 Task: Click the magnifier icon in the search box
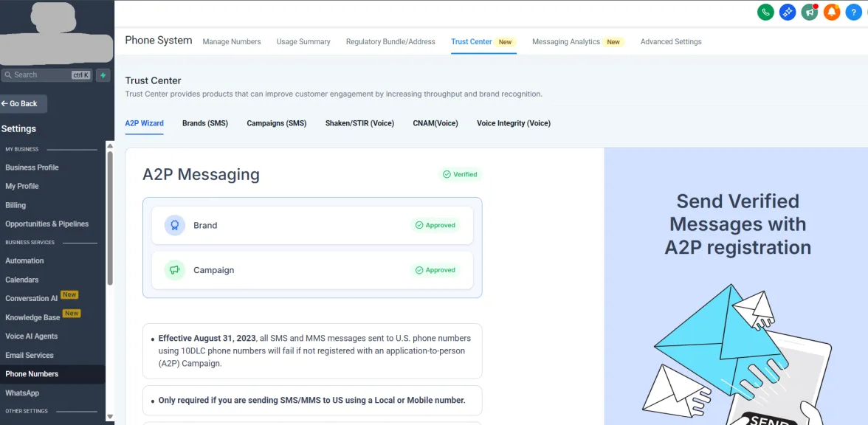[x=7, y=75]
